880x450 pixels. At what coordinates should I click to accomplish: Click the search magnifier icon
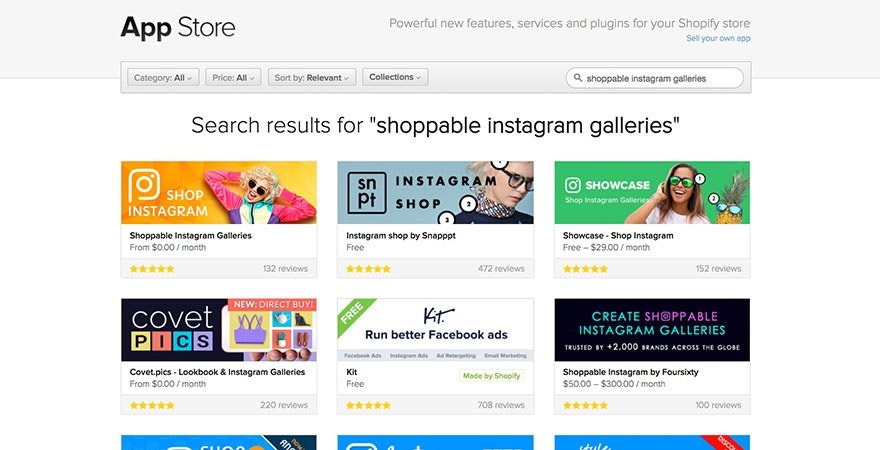[577, 78]
